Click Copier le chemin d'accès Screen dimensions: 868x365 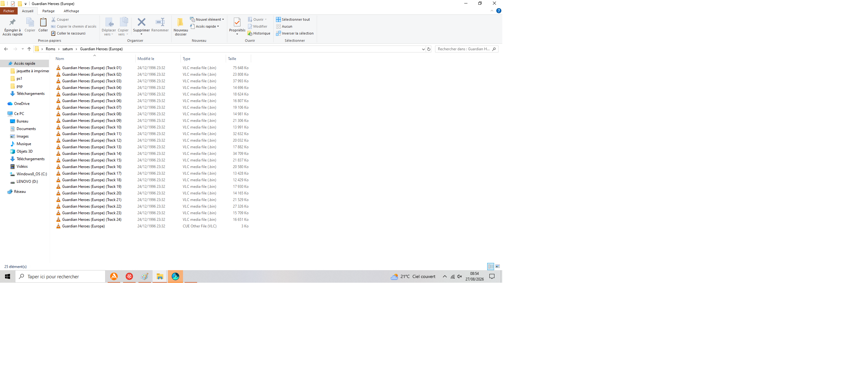[x=73, y=27]
